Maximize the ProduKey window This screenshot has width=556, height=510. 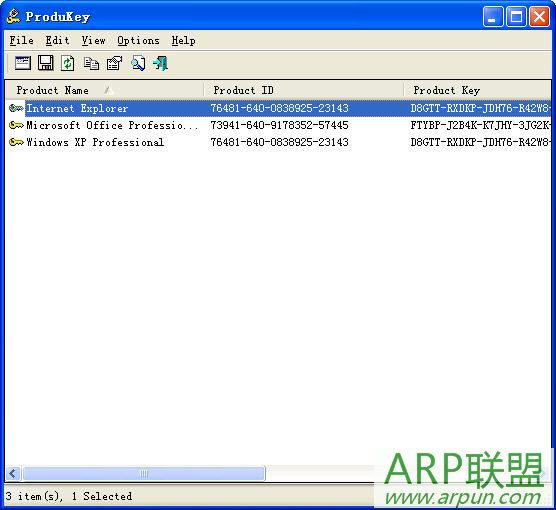click(516, 16)
